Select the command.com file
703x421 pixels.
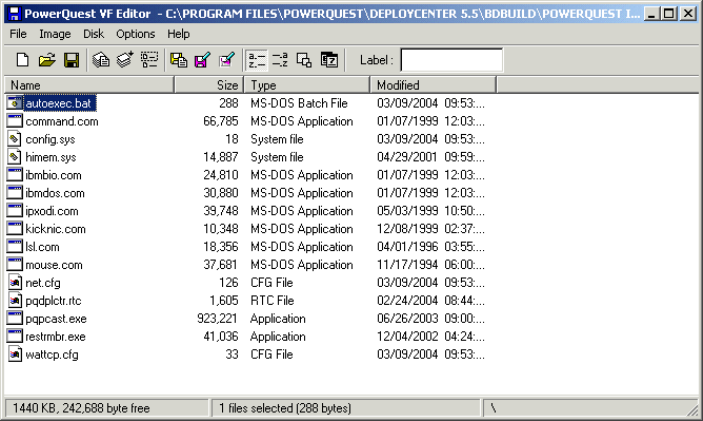(62, 122)
